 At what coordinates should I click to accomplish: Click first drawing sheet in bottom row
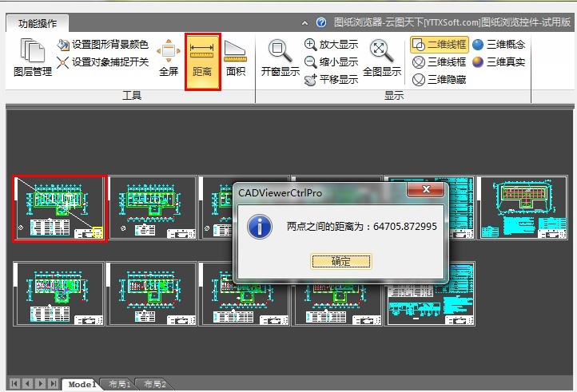pos(59,294)
